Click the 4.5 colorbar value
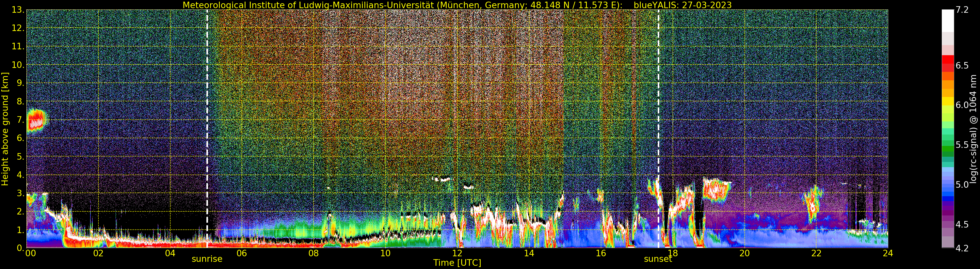 pos(962,225)
